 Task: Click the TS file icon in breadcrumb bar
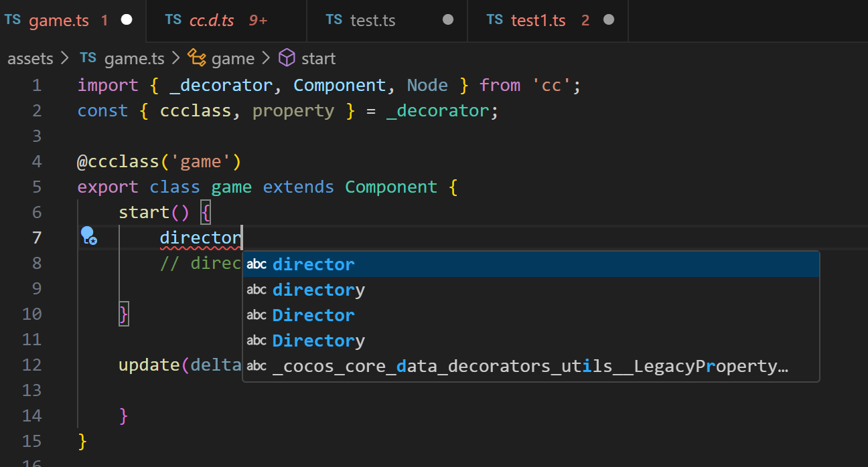point(88,58)
